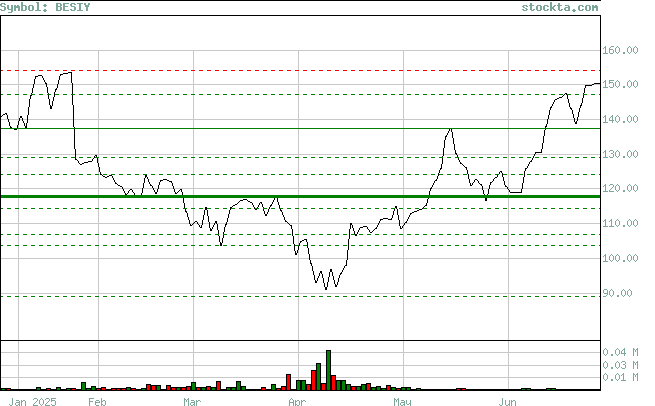Viewport: 655px width, 406px height.
Task: Click the 0.01 M volume label
Action: pyautogui.click(x=620, y=378)
